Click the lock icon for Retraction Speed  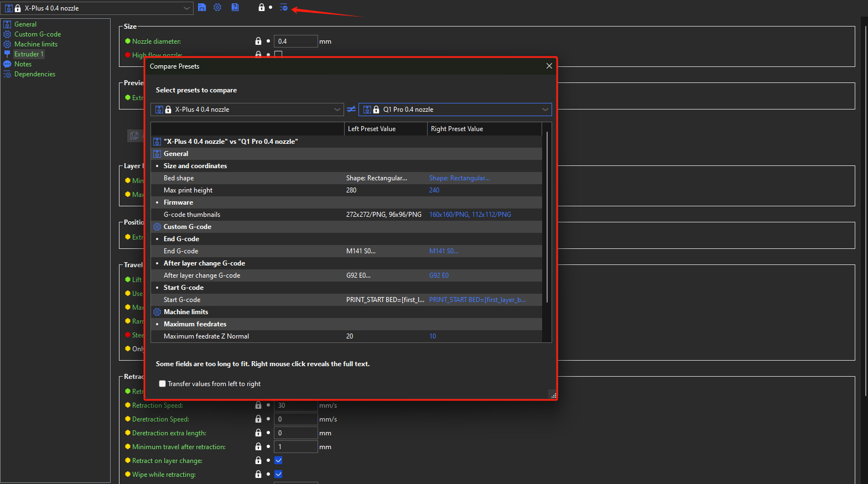click(x=258, y=405)
